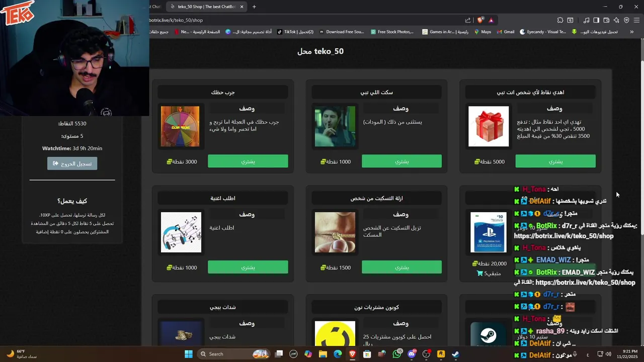The height and width of the screenshot is (362, 644).
Task: Open the Download Free Sou... bookmark
Action: [342, 32]
